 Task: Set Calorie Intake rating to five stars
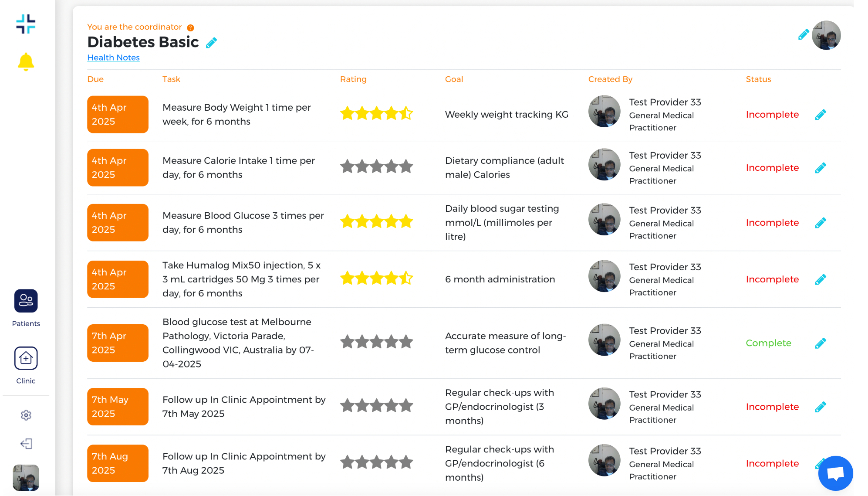point(406,166)
